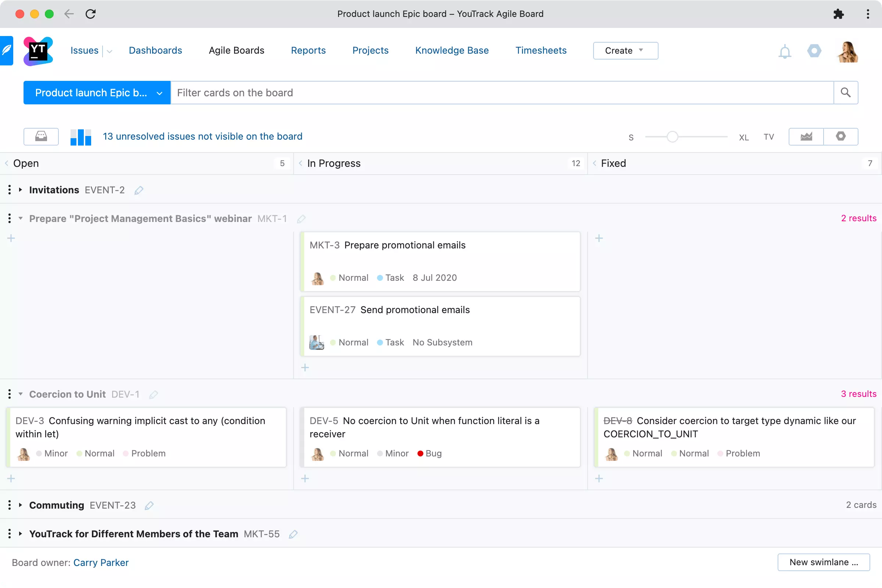882x588 pixels.
Task: Go to Issues
Action: click(85, 50)
